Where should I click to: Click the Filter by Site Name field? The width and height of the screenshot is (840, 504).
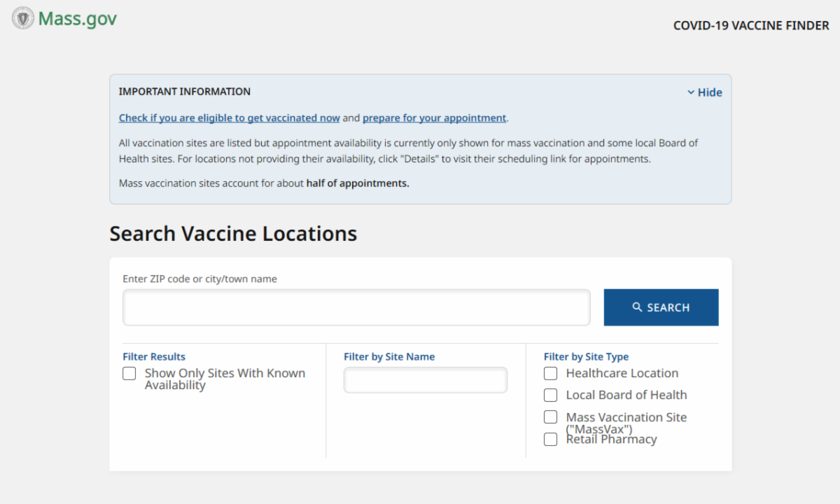pos(425,380)
